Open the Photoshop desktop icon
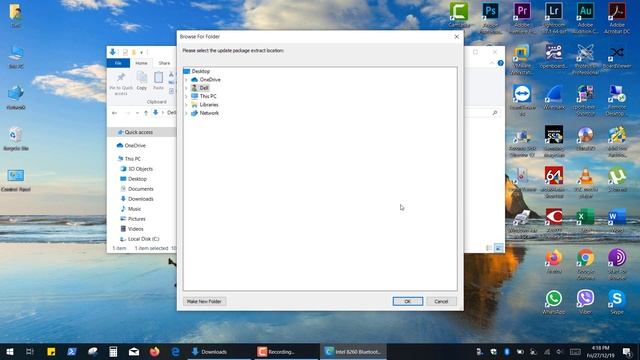 click(490, 18)
